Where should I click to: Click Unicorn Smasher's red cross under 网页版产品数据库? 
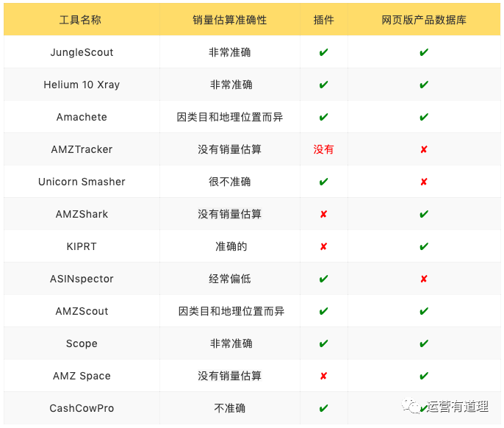click(424, 182)
